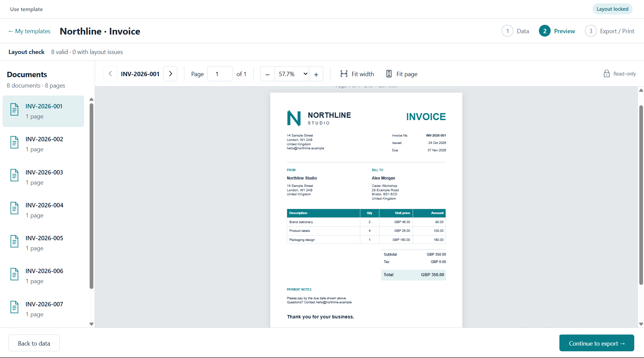
Task: Click document list scrollbar down arrow
Action: [x=91, y=324]
